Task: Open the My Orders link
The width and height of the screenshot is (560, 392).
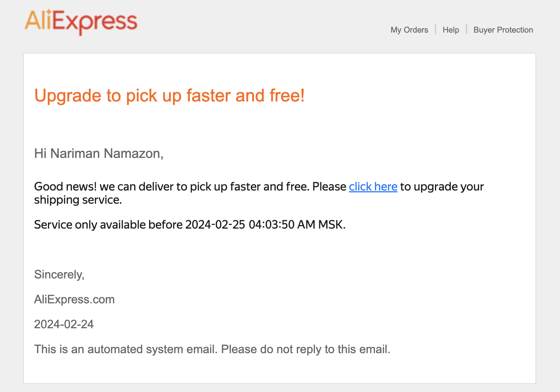Action: tap(409, 30)
